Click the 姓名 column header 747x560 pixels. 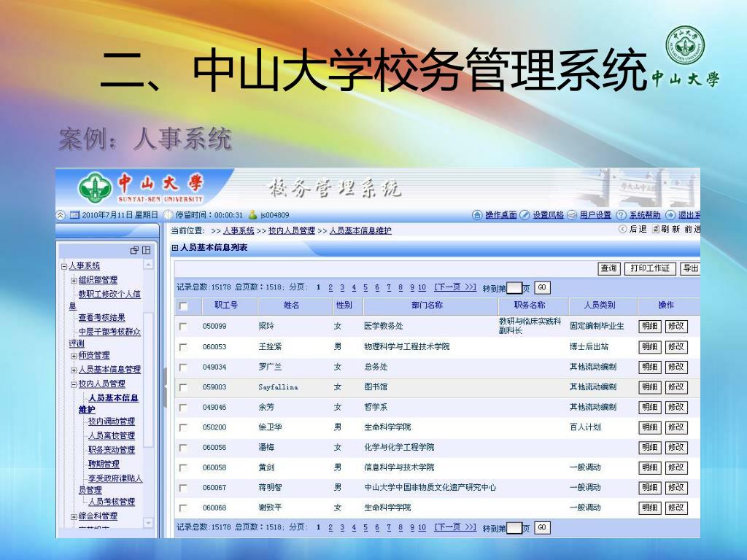292,305
